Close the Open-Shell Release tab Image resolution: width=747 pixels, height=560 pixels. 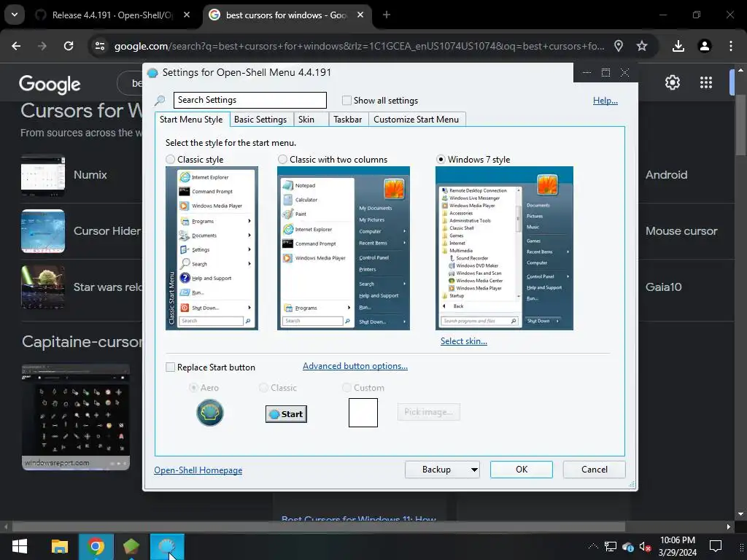pos(187,15)
